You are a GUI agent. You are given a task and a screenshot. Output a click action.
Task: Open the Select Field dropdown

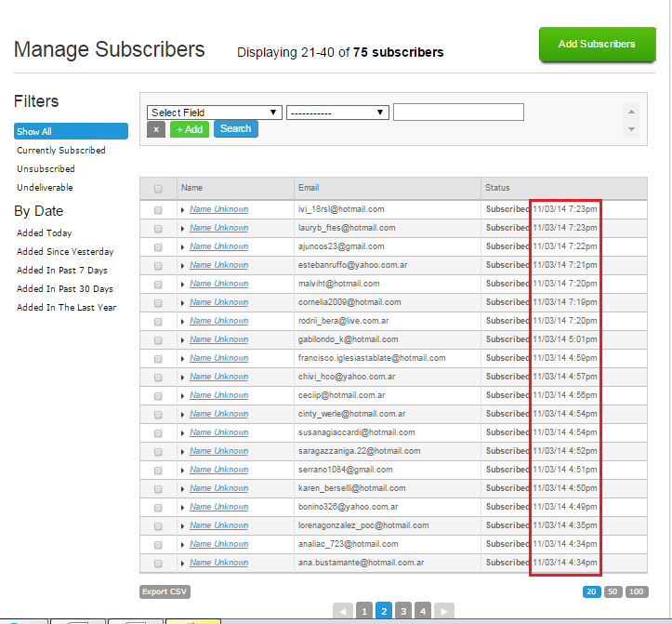click(x=215, y=113)
